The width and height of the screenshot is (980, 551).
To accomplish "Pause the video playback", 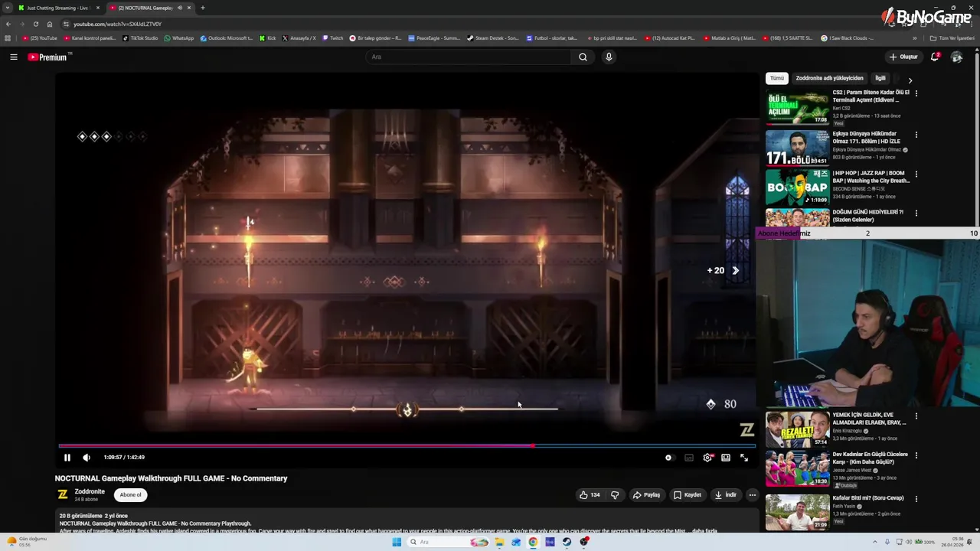I will coord(67,458).
